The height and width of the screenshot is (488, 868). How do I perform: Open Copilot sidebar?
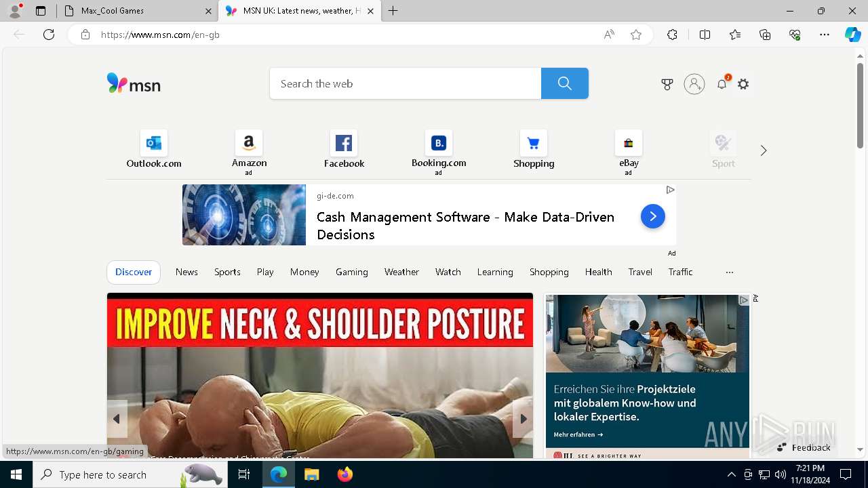853,35
